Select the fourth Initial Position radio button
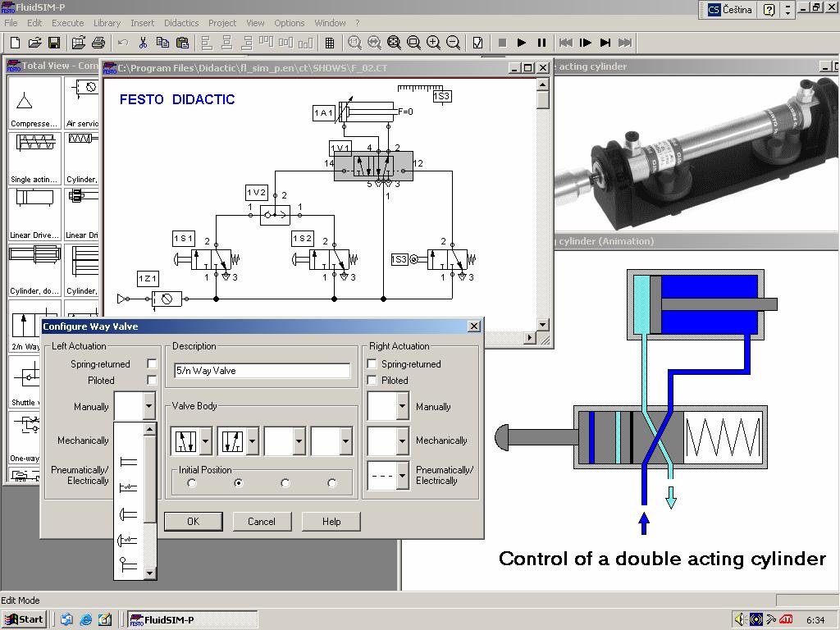This screenshot has width=840, height=630. click(332, 483)
